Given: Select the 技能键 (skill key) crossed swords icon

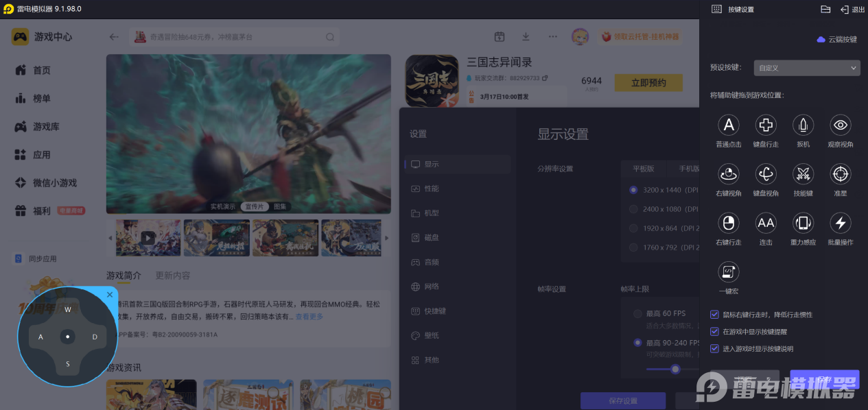Looking at the screenshot, I should (x=803, y=173).
